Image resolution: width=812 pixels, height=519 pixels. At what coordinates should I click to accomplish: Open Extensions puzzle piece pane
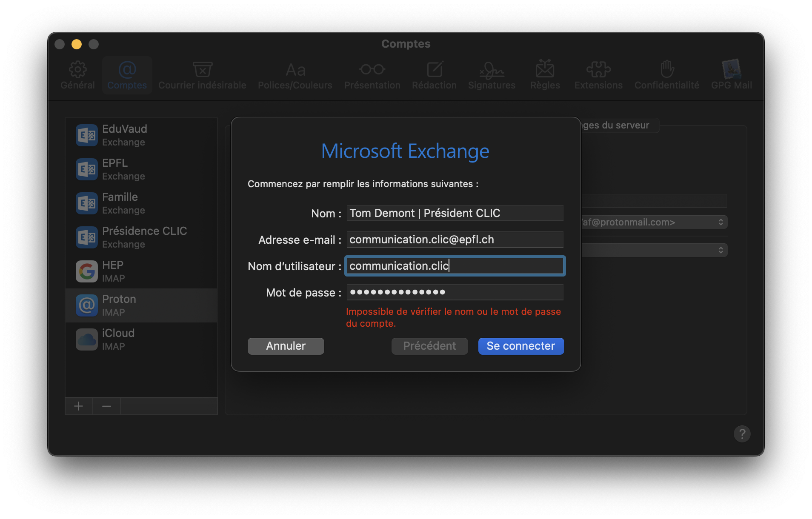[598, 75]
